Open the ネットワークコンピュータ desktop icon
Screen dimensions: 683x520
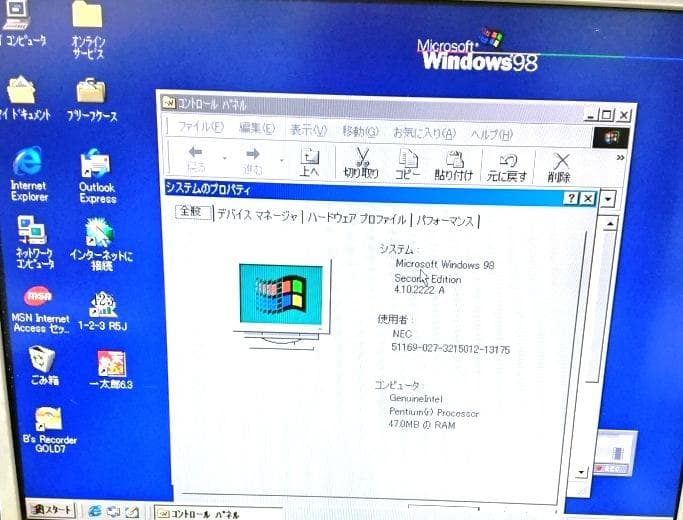pos(34,242)
